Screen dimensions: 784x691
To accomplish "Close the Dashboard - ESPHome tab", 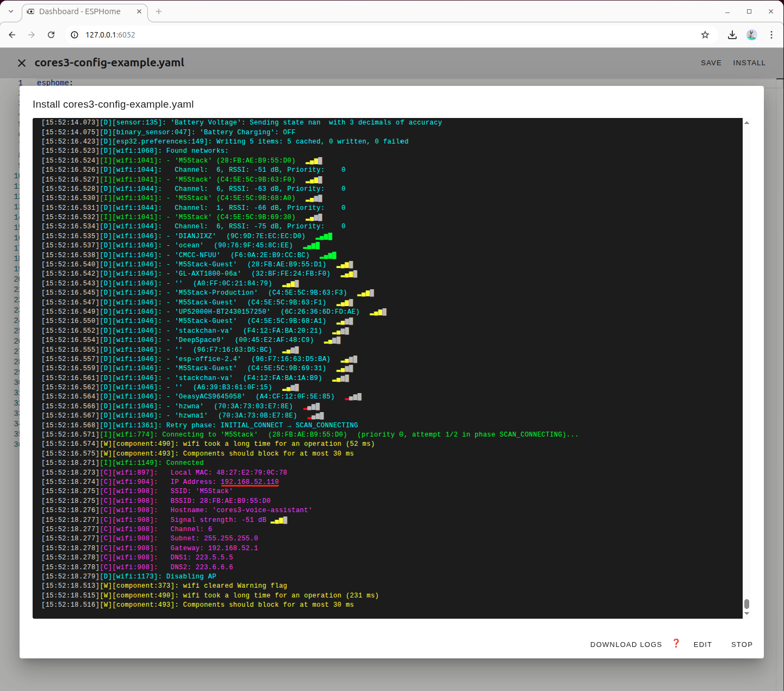I will [139, 11].
